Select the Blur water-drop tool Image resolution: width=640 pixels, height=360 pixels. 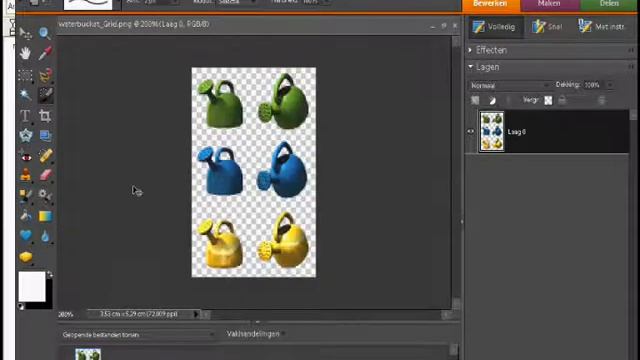[45, 236]
